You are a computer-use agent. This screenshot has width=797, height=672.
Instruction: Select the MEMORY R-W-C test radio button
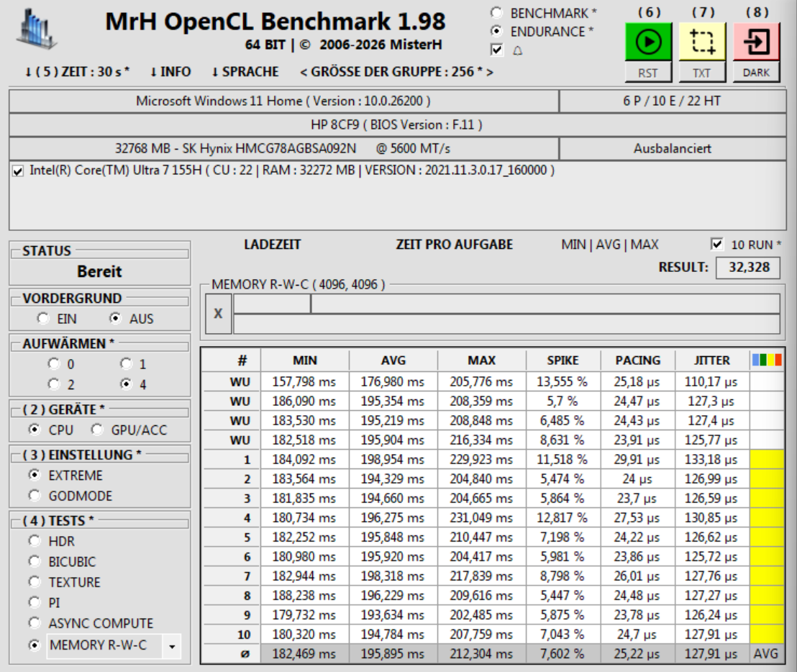pos(34,645)
